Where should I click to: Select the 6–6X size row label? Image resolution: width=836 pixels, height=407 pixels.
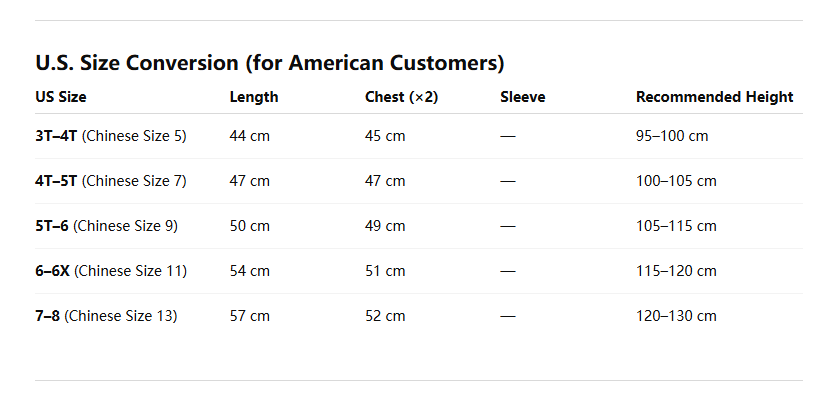coord(111,271)
